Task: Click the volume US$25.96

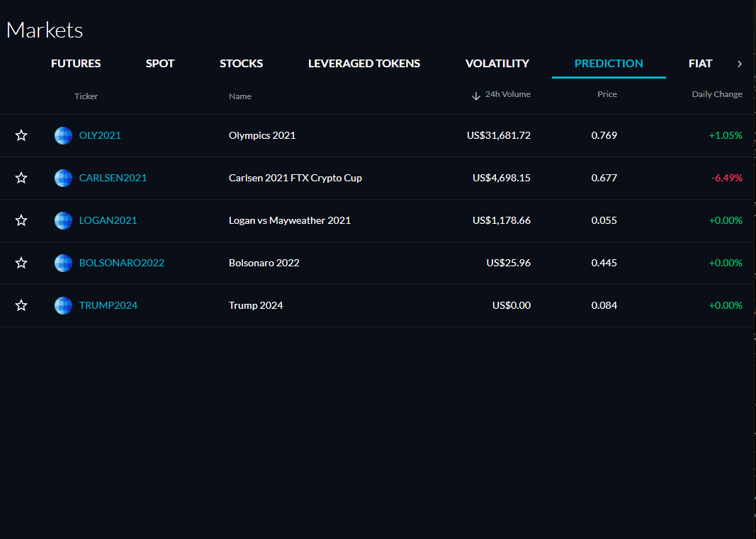Action: [x=509, y=263]
